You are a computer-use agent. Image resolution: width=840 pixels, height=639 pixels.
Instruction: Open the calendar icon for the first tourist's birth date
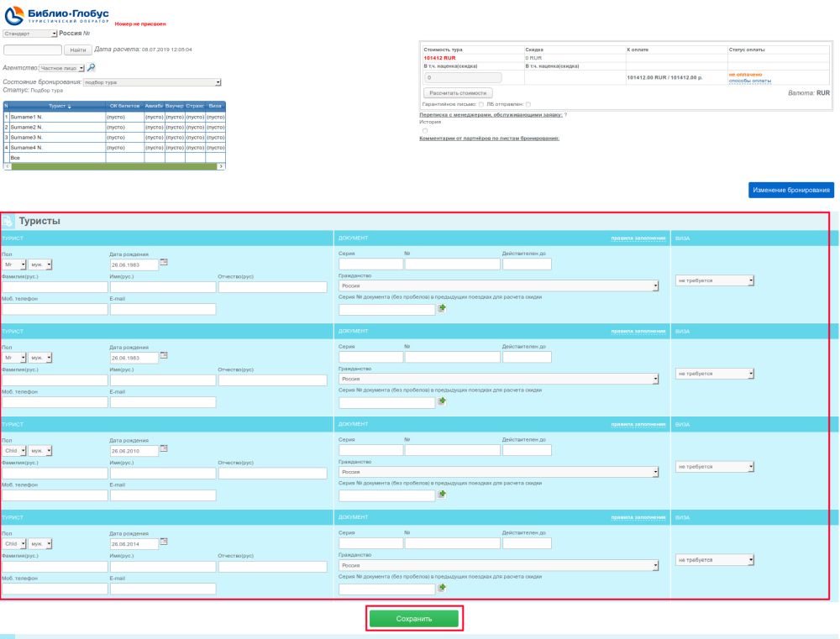click(165, 262)
